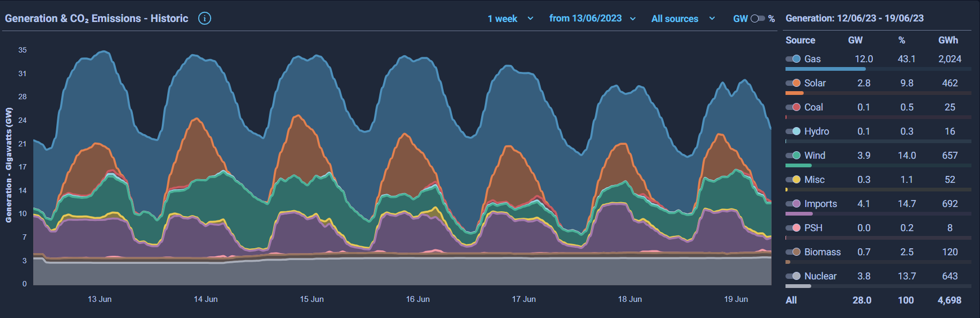980x318 pixels.
Task: Click the 18 Jun axis label
Action: tap(630, 299)
